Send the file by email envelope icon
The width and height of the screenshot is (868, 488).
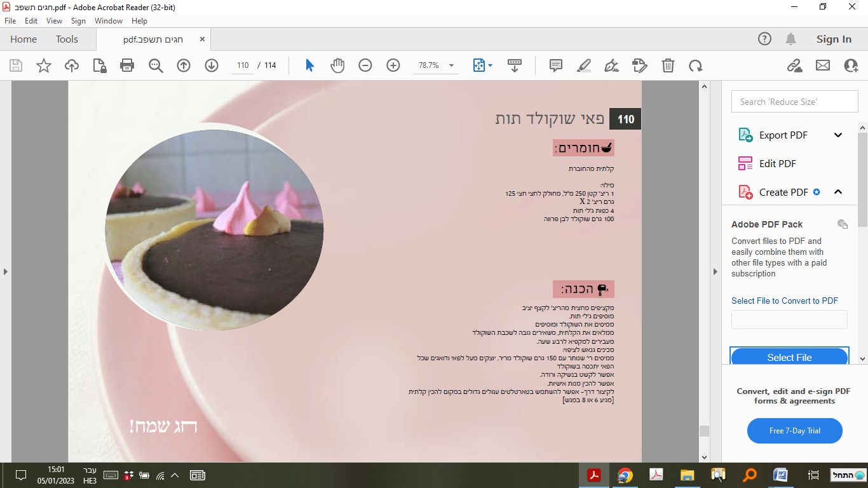coord(823,65)
